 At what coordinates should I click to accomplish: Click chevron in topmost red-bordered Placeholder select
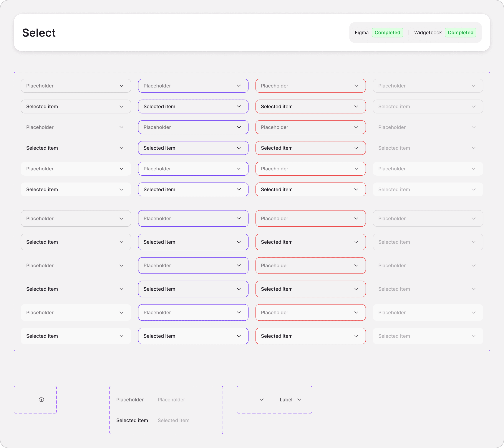(356, 86)
